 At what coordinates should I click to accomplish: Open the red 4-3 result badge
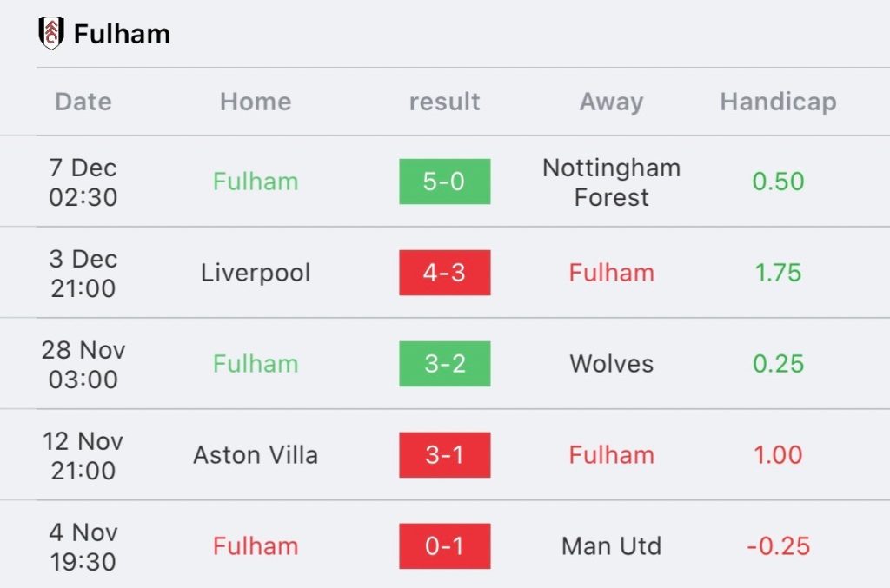click(444, 273)
